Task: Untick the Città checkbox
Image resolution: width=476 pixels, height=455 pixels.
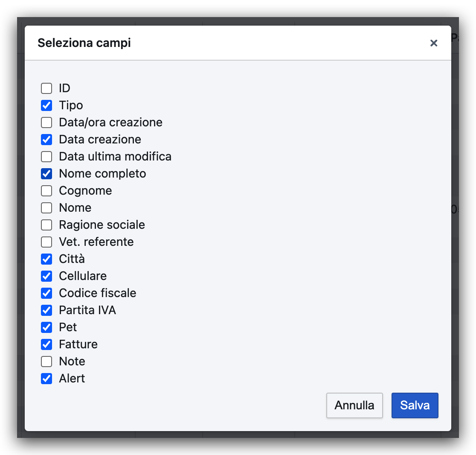Action: point(46,259)
